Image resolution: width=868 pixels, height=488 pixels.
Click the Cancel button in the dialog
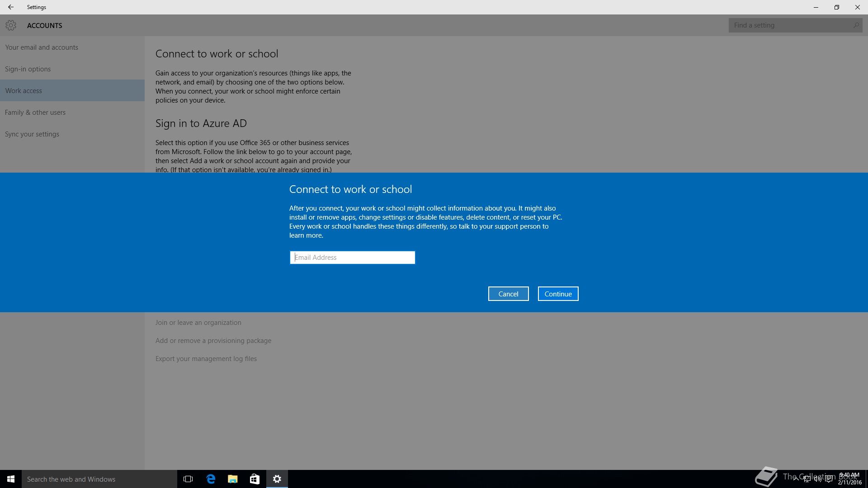coord(509,294)
